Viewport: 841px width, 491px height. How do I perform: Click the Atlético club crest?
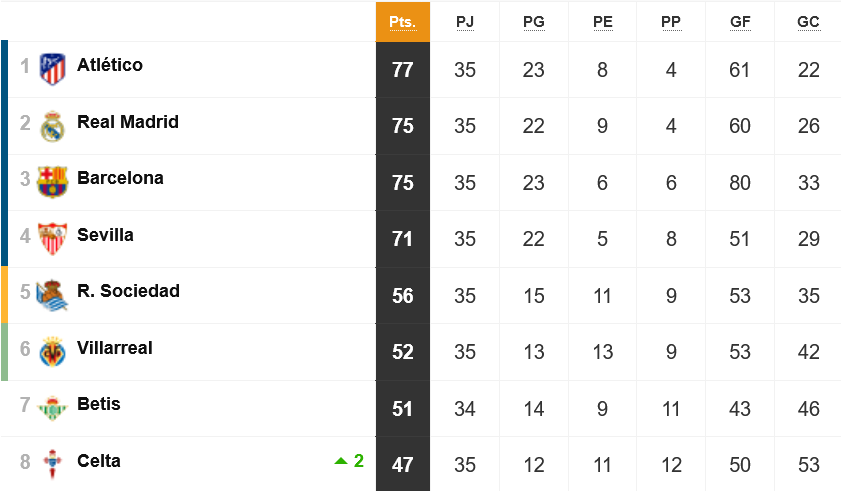pos(53,69)
